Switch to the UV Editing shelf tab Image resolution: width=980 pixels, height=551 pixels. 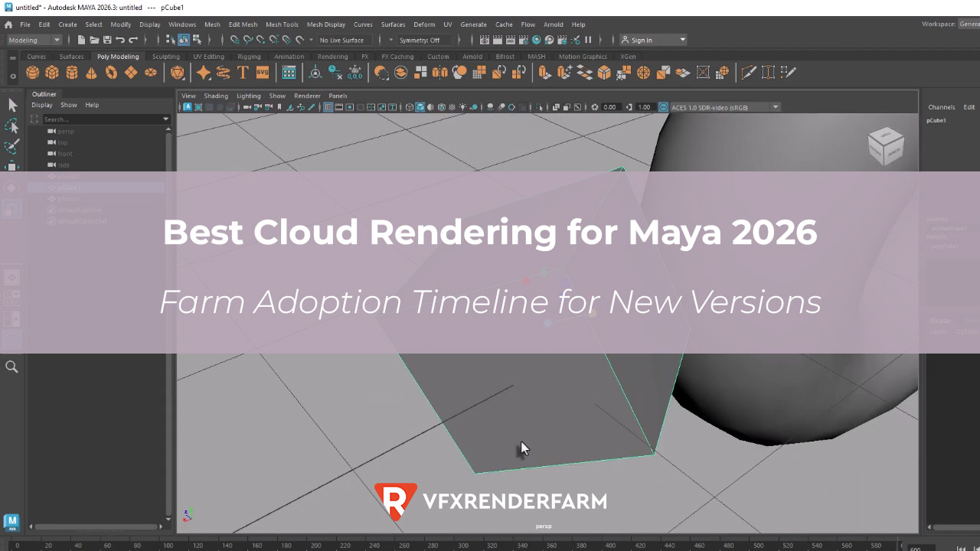[x=208, y=57]
